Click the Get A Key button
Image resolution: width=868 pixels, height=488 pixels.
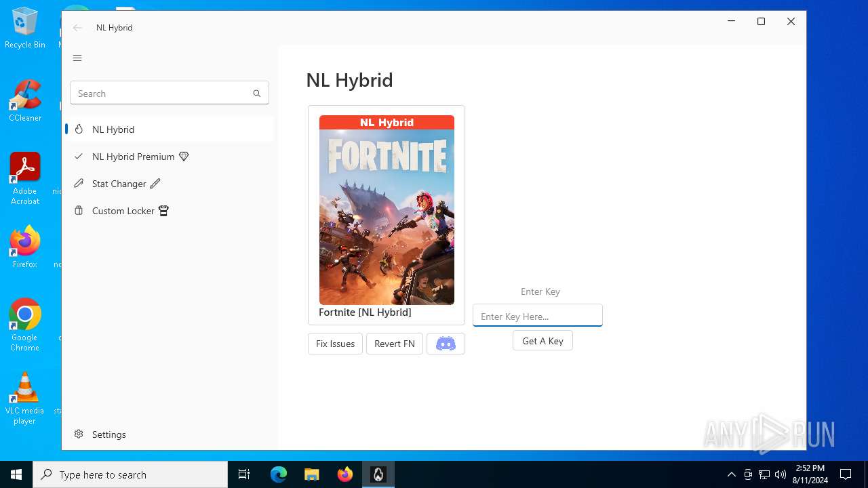coord(542,340)
